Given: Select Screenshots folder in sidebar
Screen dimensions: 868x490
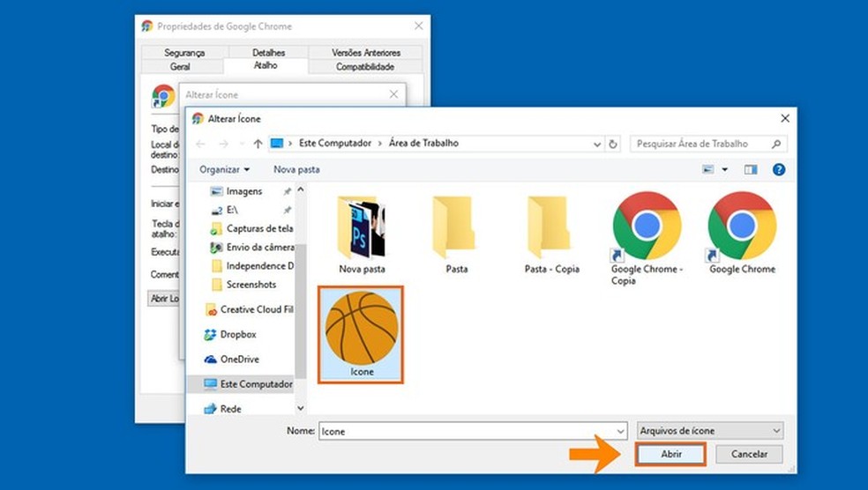Looking at the screenshot, I should [x=243, y=285].
